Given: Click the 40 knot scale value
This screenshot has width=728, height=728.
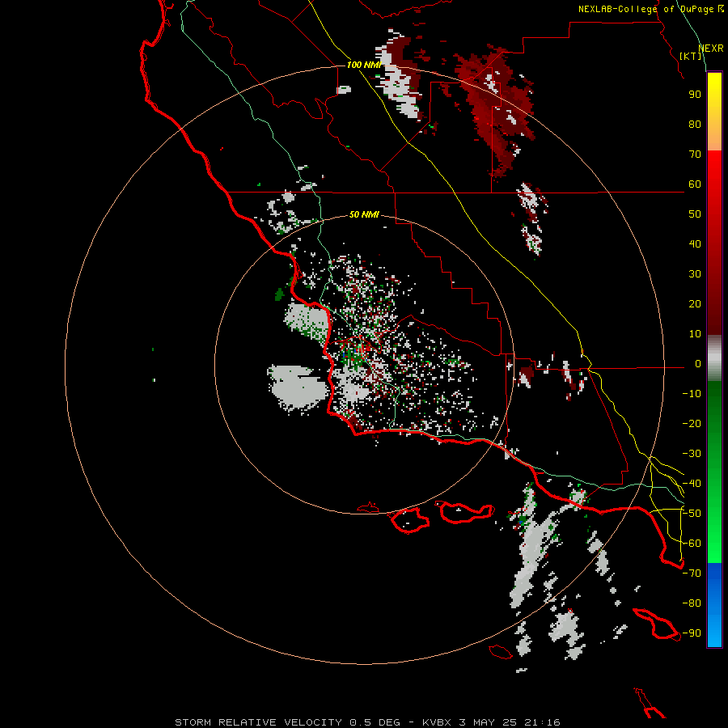Looking at the screenshot, I should [695, 243].
